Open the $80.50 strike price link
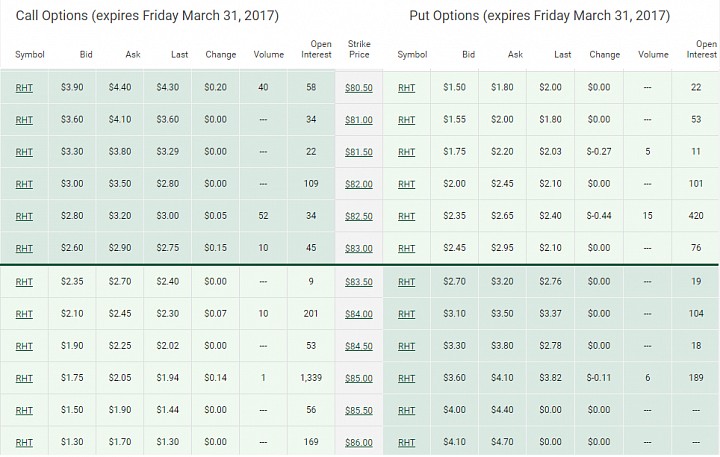This screenshot has height=457, width=720. pyautogui.click(x=359, y=87)
